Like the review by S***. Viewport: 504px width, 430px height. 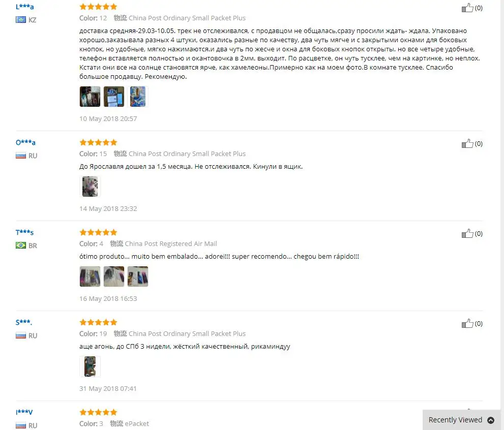coord(467,323)
